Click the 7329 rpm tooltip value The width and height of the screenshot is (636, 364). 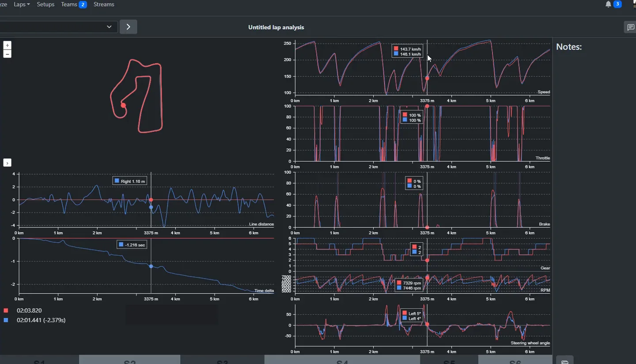click(x=411, y=283)
